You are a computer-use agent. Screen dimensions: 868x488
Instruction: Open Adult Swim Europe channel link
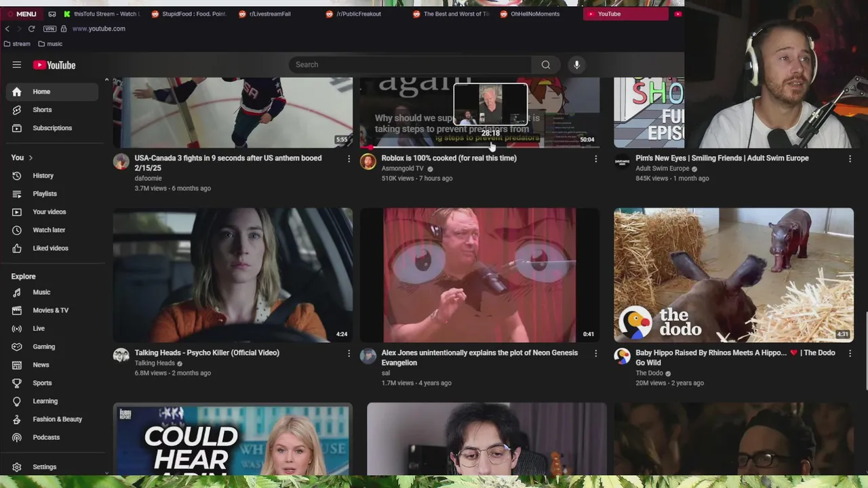click(x=662, y=168)
